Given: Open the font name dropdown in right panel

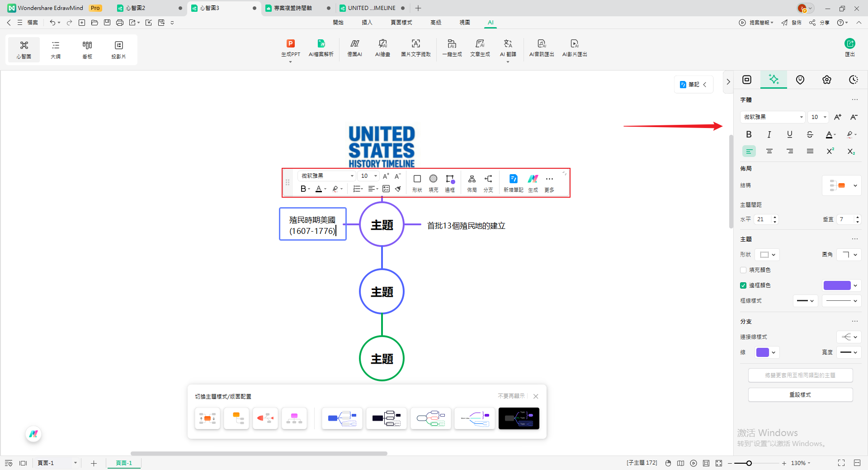Looking at the screenshot, I should [x=773, y=117].
